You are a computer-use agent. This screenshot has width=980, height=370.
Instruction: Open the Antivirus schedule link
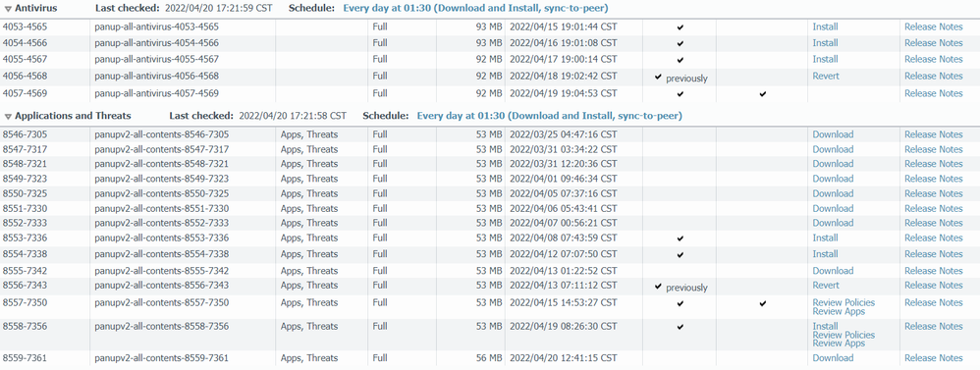pos(475,8)
